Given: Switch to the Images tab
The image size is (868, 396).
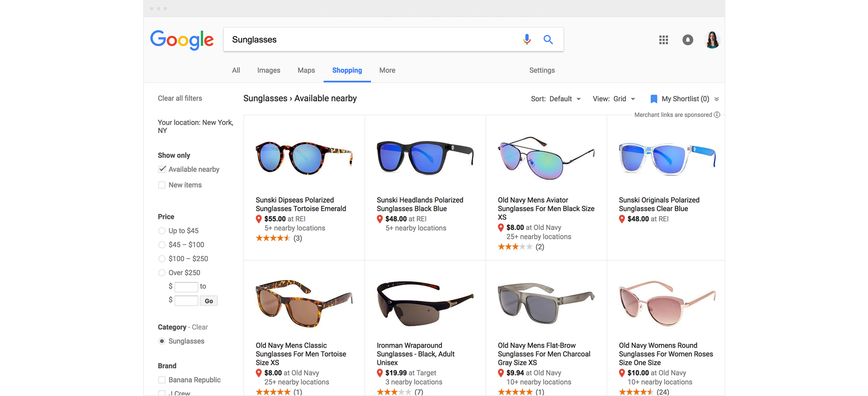Looking at the screenshot, I should pos(269,70).
